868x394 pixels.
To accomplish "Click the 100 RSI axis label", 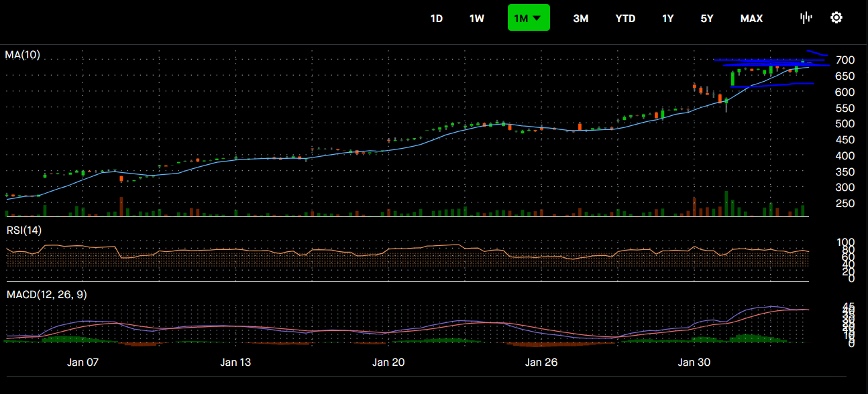I will (845, 243).
